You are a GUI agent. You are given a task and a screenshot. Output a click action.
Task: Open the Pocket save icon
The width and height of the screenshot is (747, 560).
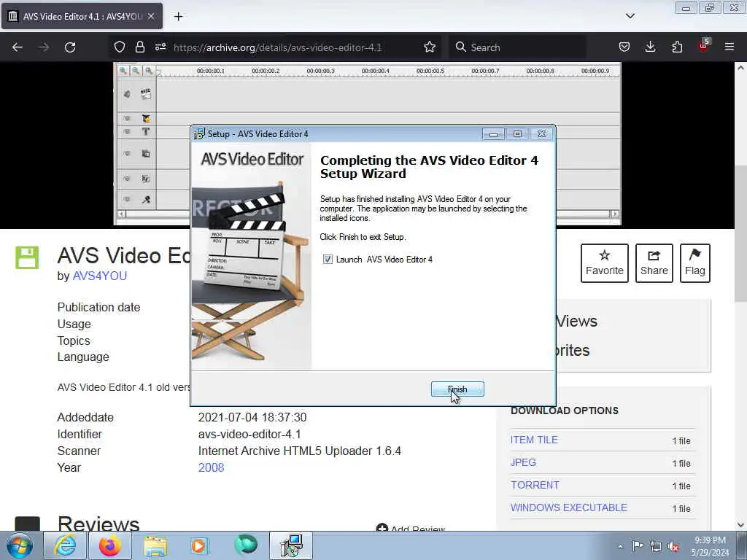(x=624, y=47)
